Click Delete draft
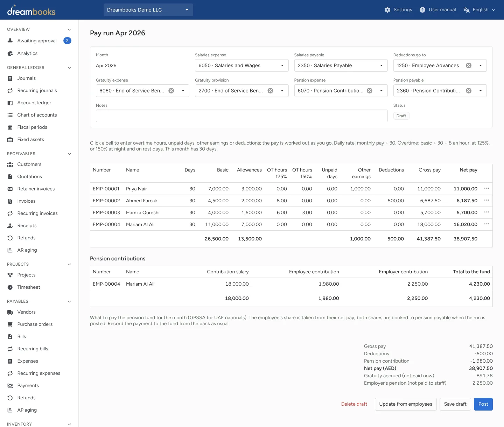The height and width of the screenshot is (427, 504). [354, 404]
